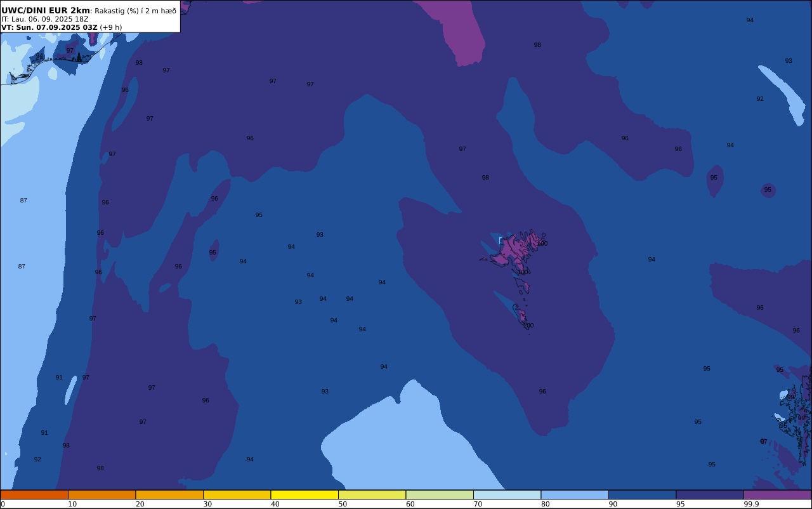This screenshot has width=812, height=509.
Task: Click the map title "UWC/DINI EUR 2km"
Action: (x=46, y=10)
